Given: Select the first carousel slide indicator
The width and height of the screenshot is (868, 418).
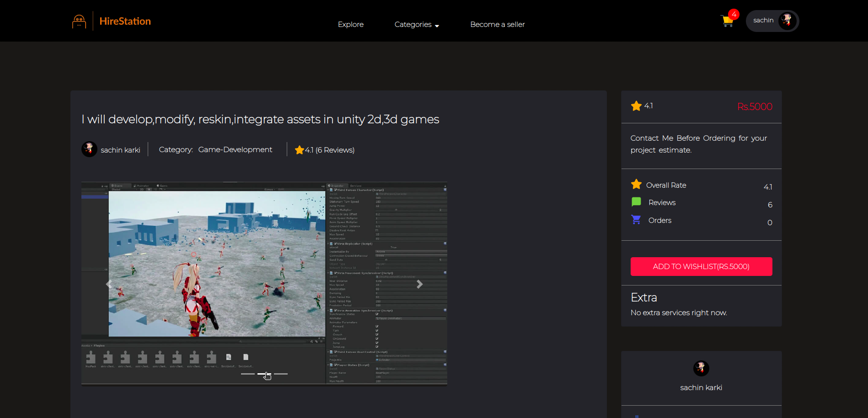Looking at the screenshot, I should point(247,374).
